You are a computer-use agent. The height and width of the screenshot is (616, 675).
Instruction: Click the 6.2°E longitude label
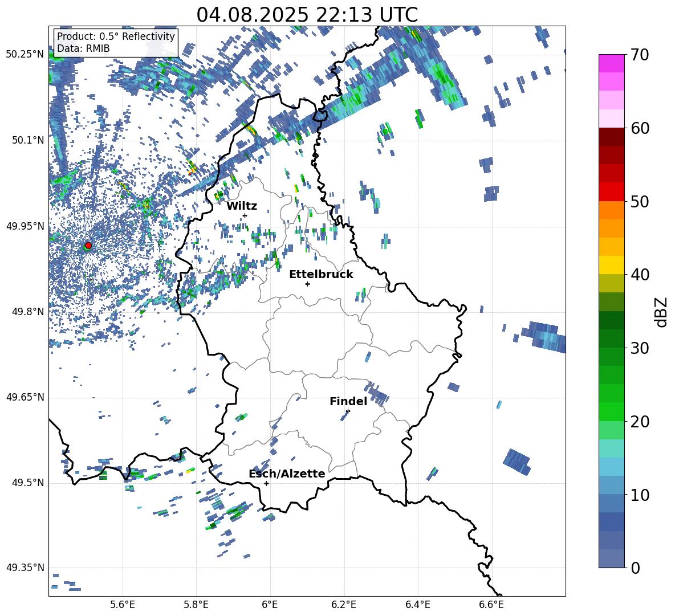pyautogui.click(x=344, y=605)
